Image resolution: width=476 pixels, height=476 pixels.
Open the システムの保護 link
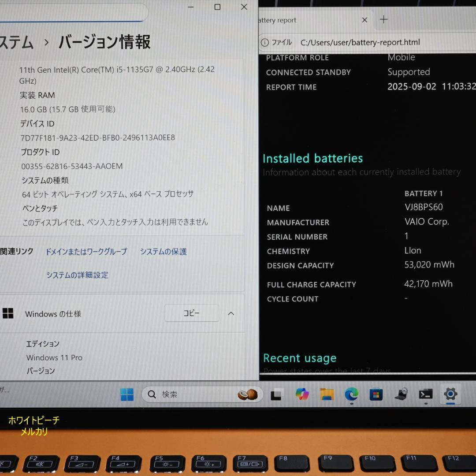coord(163,251)
